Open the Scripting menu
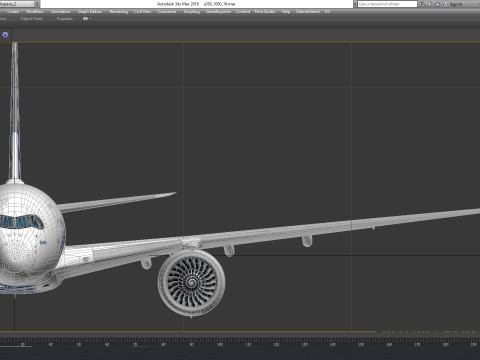This screenshot has height=360, width=480. (x=192, y=12)
